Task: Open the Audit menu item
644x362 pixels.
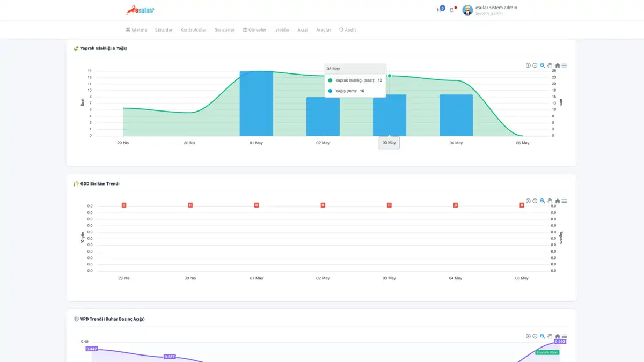Action: click(347, 30)
